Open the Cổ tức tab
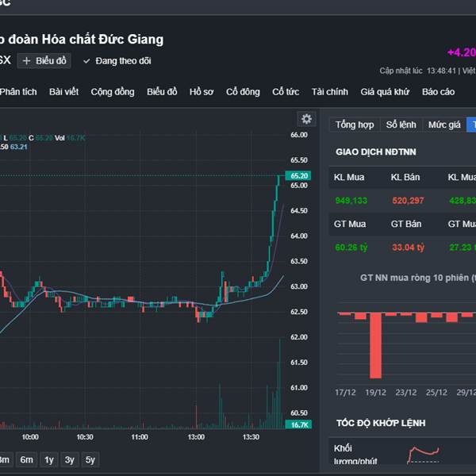Viewport: 476px width, 476px height. coord(286,92)
